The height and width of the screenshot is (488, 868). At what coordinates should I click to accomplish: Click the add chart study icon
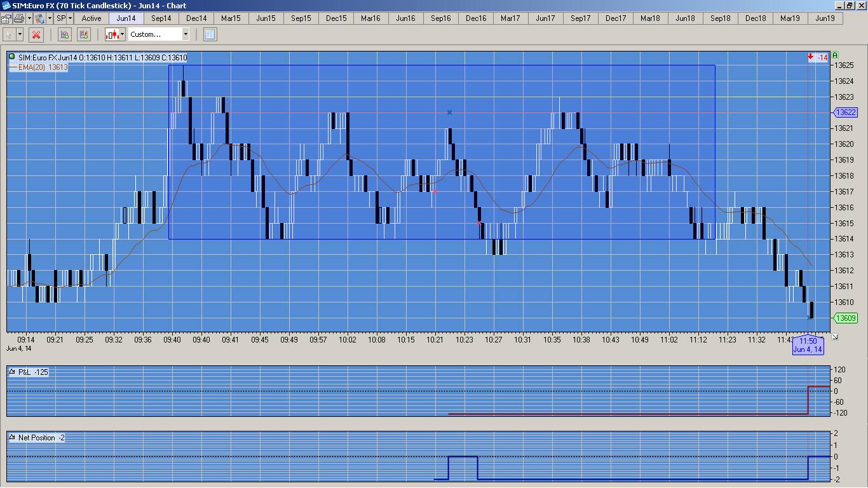click(65, 34)
